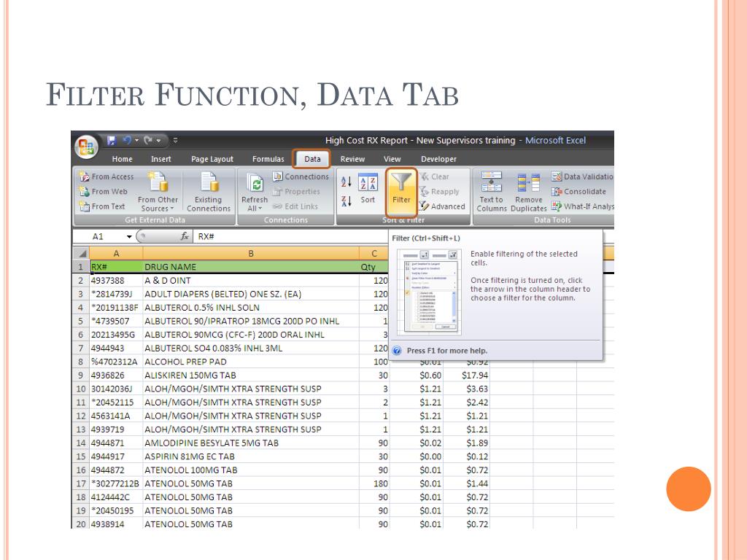
Task: Open Customize Quick Access Toolbar dropdown
Action: coord(175,141)
